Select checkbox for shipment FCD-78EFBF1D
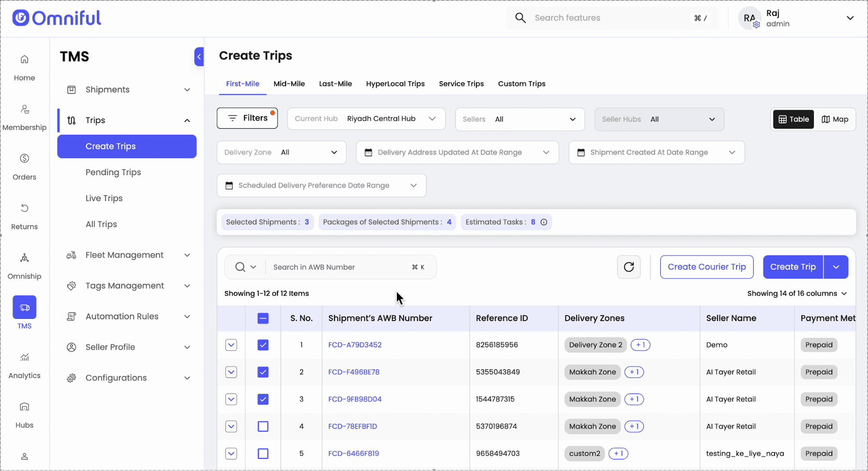Image resolution: width=868 pixels, height=471 pixels. 263,426
